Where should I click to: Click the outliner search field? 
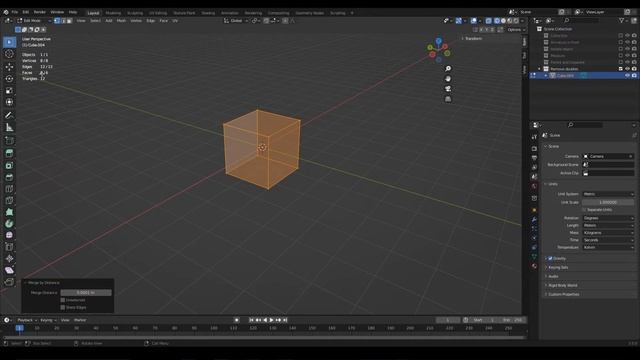point(582,20)
